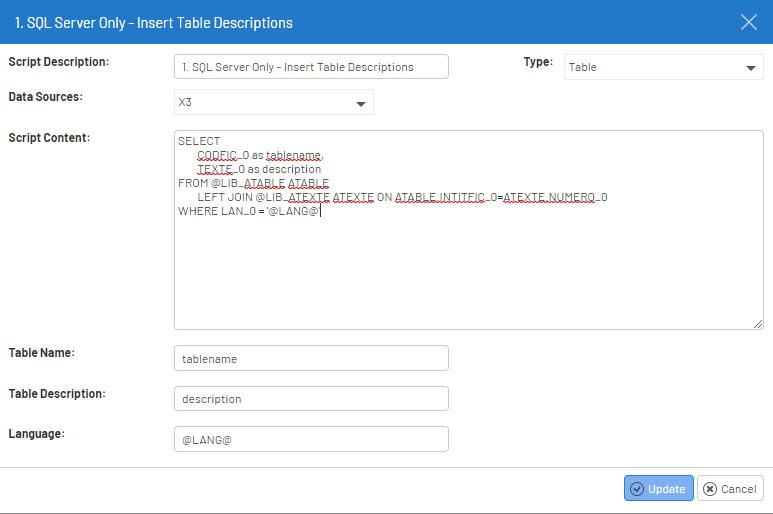Click the FROM @LIB_ATABLE line
The height and width of the screenshot is (514, 773).
click(x=253, y=184)
